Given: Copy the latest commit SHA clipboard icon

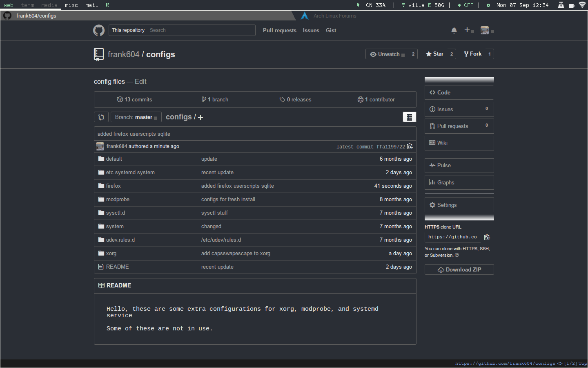Looking at the screenshot, I should click(x=410, y=146).
